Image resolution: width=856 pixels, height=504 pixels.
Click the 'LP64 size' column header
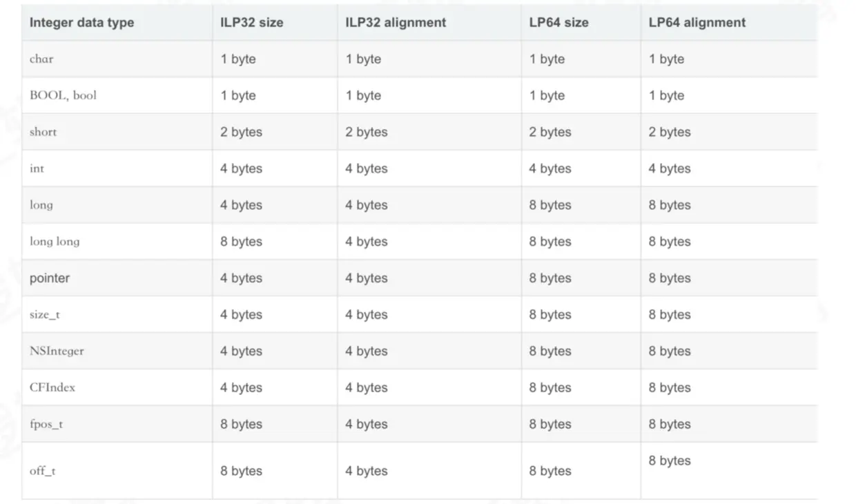558,22
